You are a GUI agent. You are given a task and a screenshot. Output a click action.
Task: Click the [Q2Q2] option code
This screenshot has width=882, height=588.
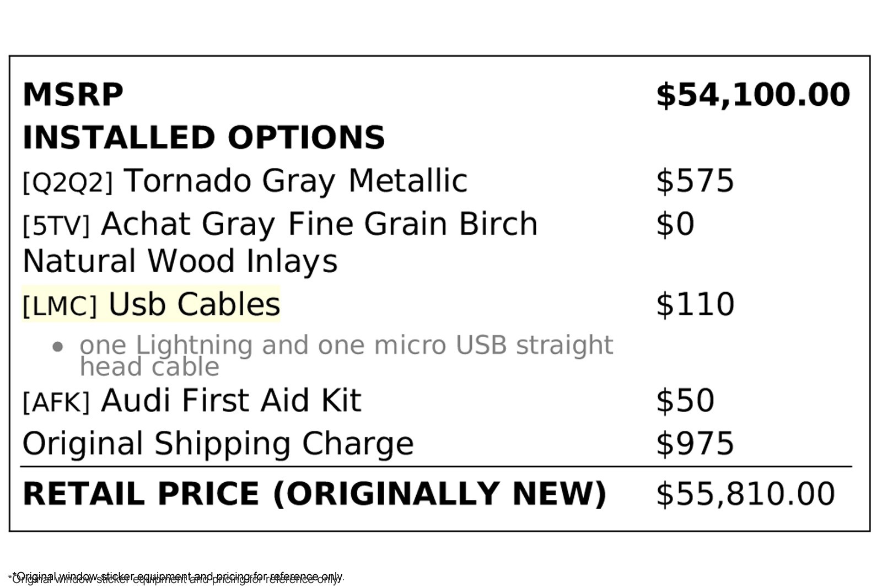pos(67,182)
